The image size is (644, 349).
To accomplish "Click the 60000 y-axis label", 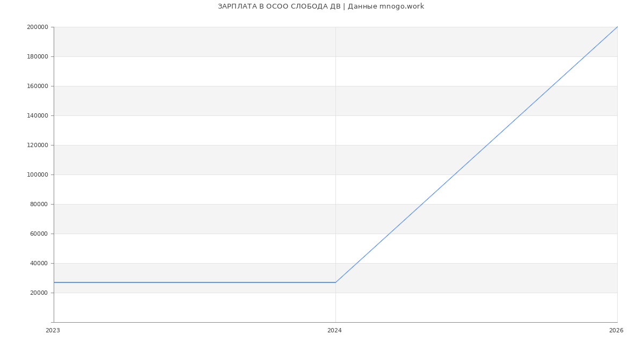I will (39, 234).
